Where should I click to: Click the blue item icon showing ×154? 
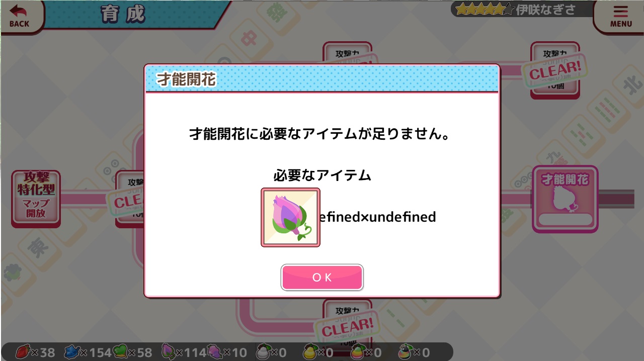tap(72, 351)
